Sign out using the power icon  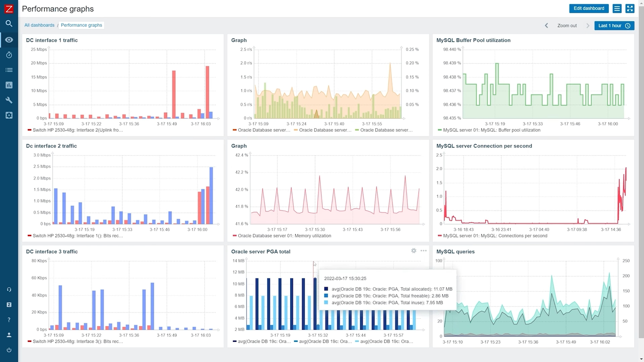(9, 350)
